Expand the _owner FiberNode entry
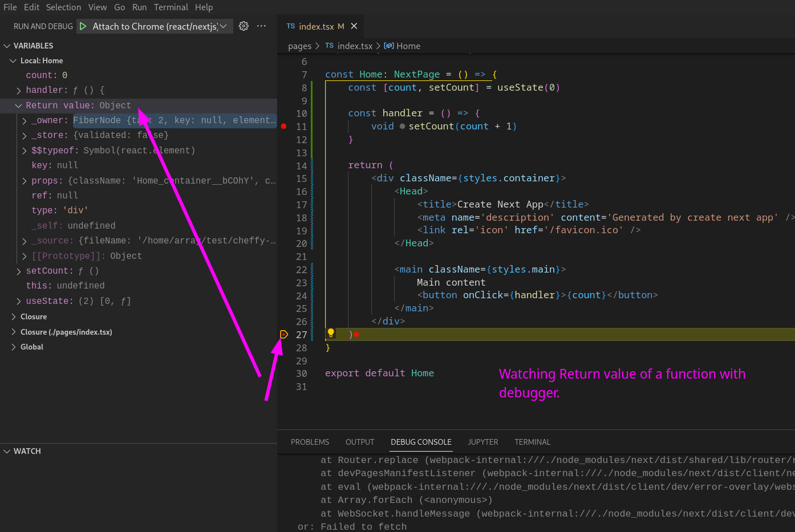The image size is (795, 532). point(25,121)
